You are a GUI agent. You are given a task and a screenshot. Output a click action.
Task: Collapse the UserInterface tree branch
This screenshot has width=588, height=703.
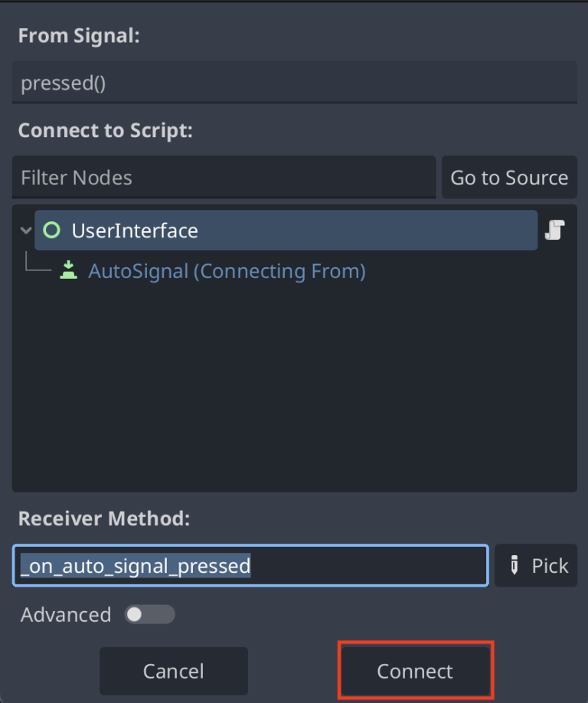25,230
